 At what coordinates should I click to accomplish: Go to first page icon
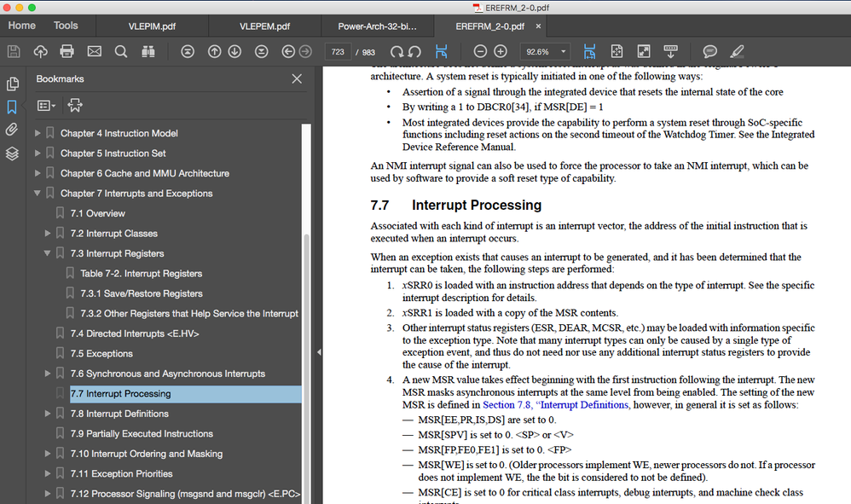[x=188, y=51]
